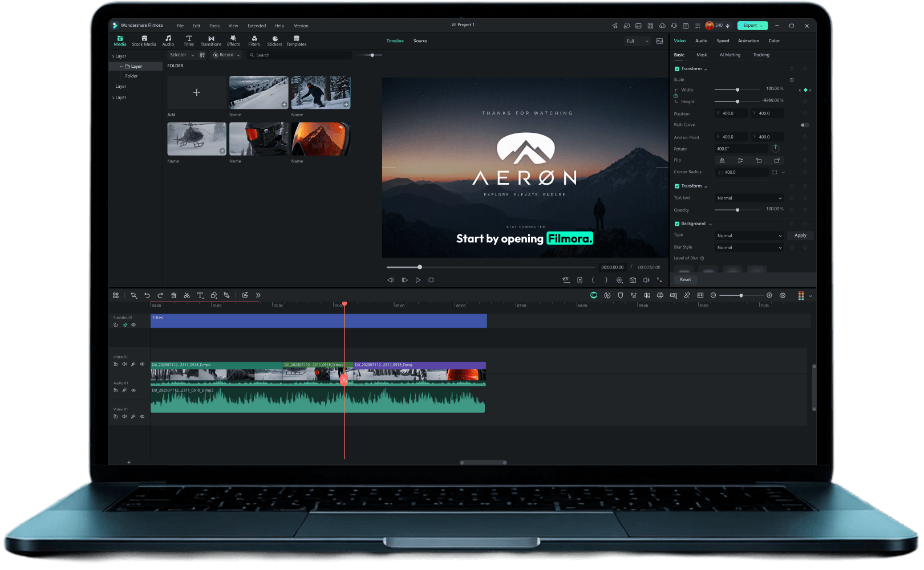The width and height of the screenshot is (924, 570).
Task: Expand more timeline tools with double chevron
Action: tap(258, 295)
